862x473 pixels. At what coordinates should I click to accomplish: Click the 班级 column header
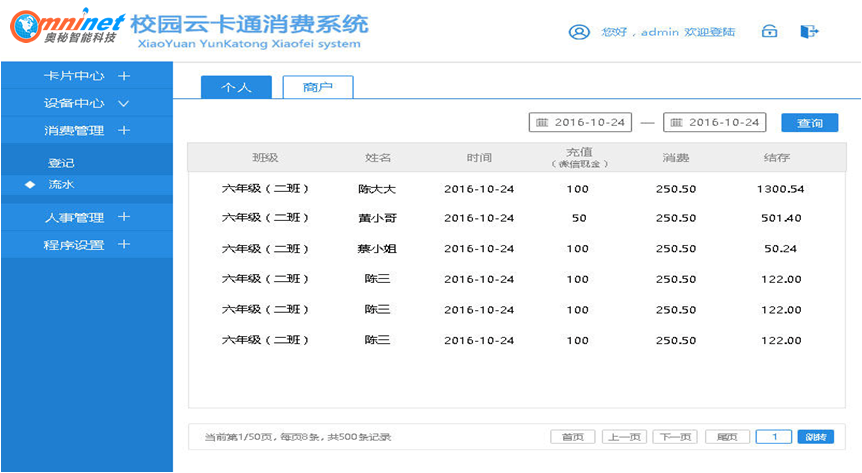[x=265, y=158]
